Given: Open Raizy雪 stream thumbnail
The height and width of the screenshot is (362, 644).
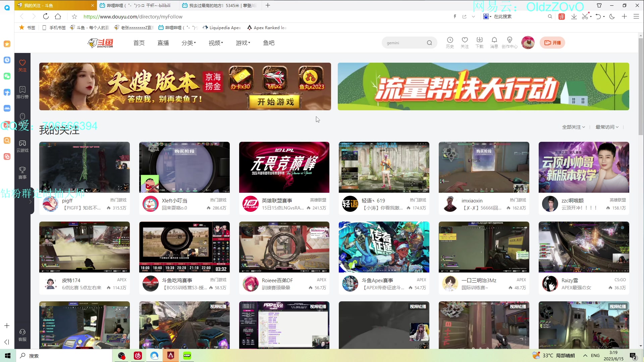Looking at the screenshot, I should coord(584,247).
